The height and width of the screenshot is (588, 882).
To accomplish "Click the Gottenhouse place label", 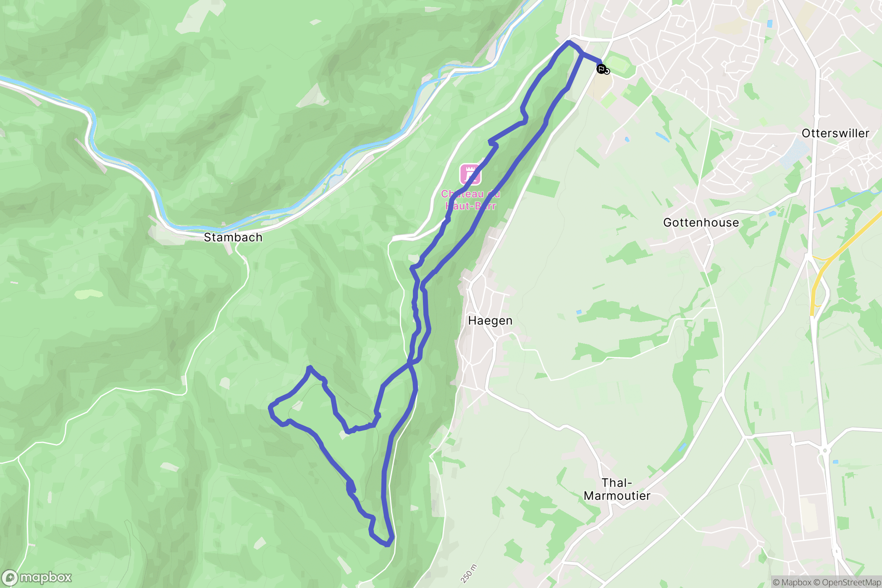I will pyautogui.click(x=701, y=223).
